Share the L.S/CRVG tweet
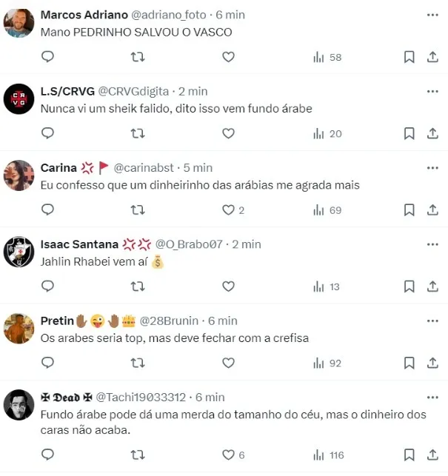The image size is (448, 476). [432, 133]
